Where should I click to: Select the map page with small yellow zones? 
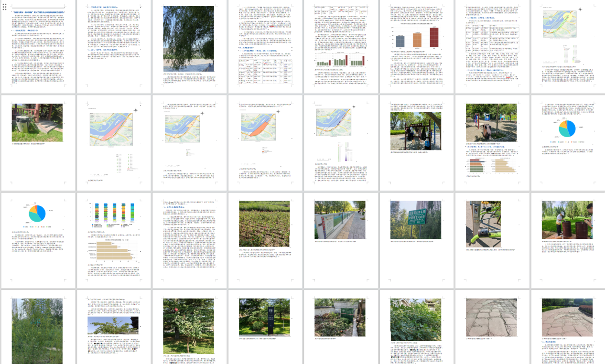pos(189,143)
